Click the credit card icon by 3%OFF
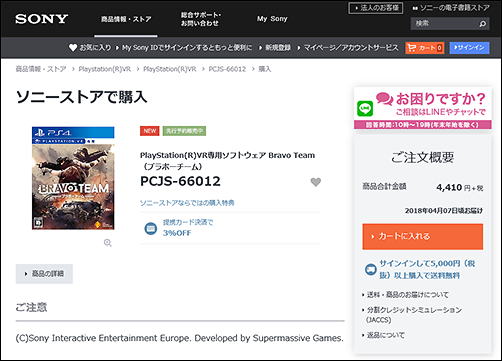This screenshot has width=502, height=361. 151,228
